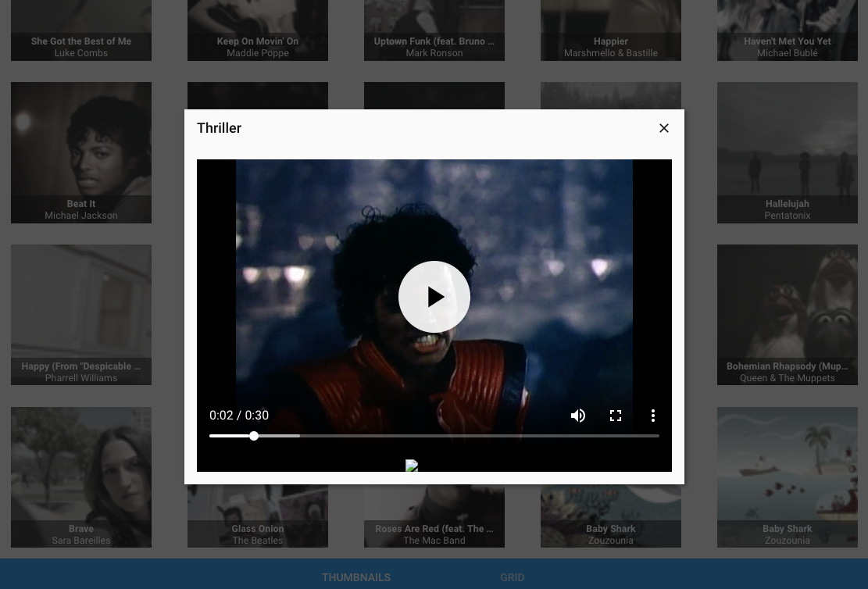Select Brave by Sara Bareilles
Image resolution: width=868 pixels, height=589 pixels.
[x=81, y=477]
